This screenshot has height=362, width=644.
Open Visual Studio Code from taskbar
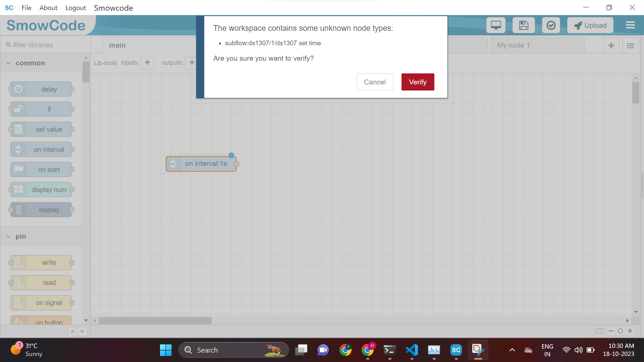[412, 350]
